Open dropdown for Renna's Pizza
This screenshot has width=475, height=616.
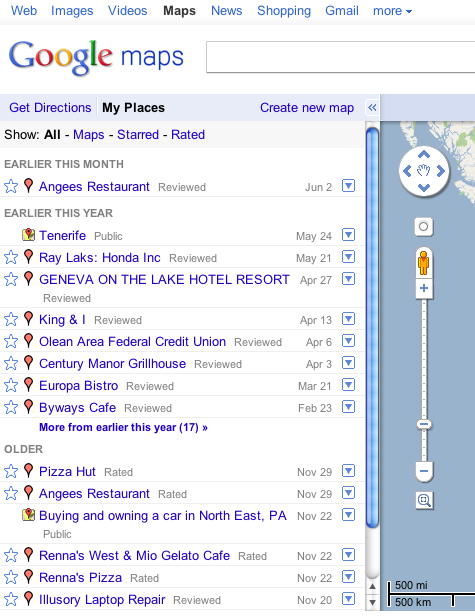tap(348, 577)
